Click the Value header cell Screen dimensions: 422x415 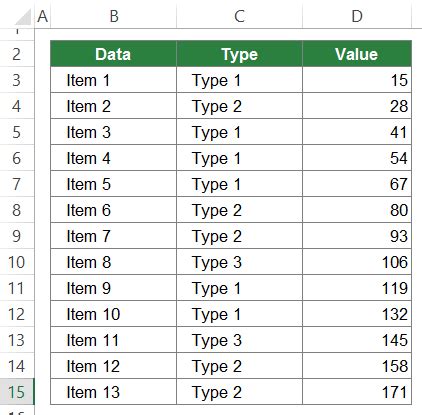click(357, 54)
